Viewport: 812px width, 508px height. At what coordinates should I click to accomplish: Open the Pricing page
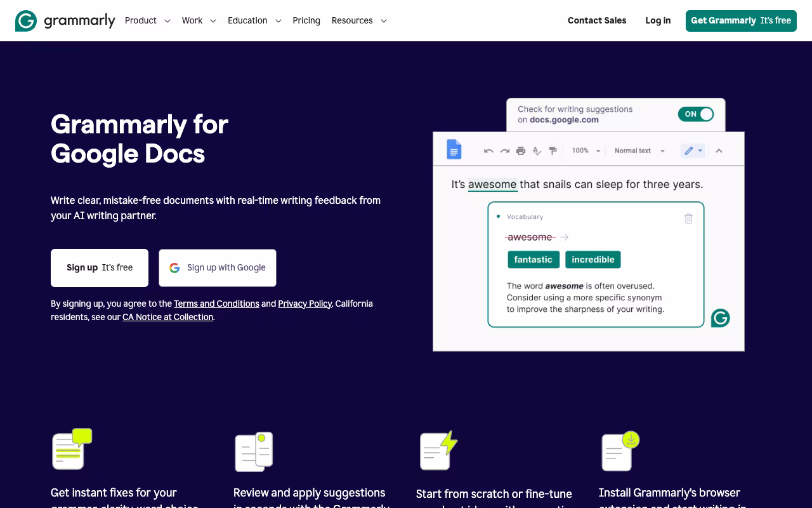[306, 20]
